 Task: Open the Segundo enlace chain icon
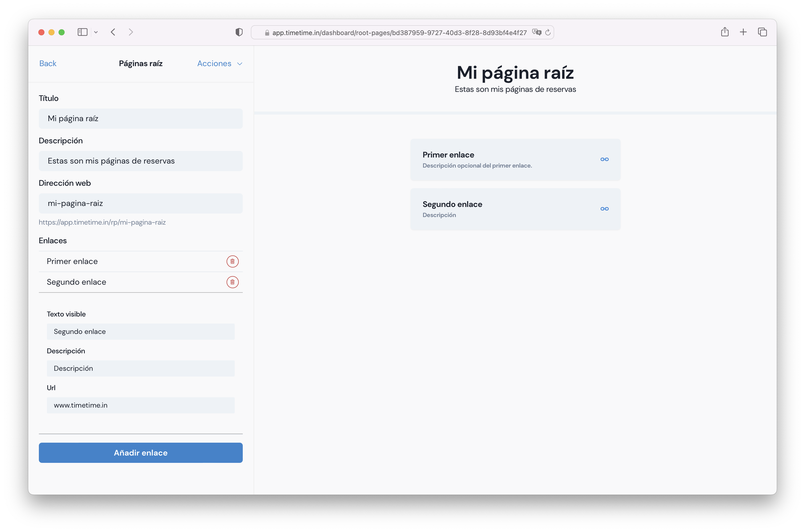click(x=604, y=209)
